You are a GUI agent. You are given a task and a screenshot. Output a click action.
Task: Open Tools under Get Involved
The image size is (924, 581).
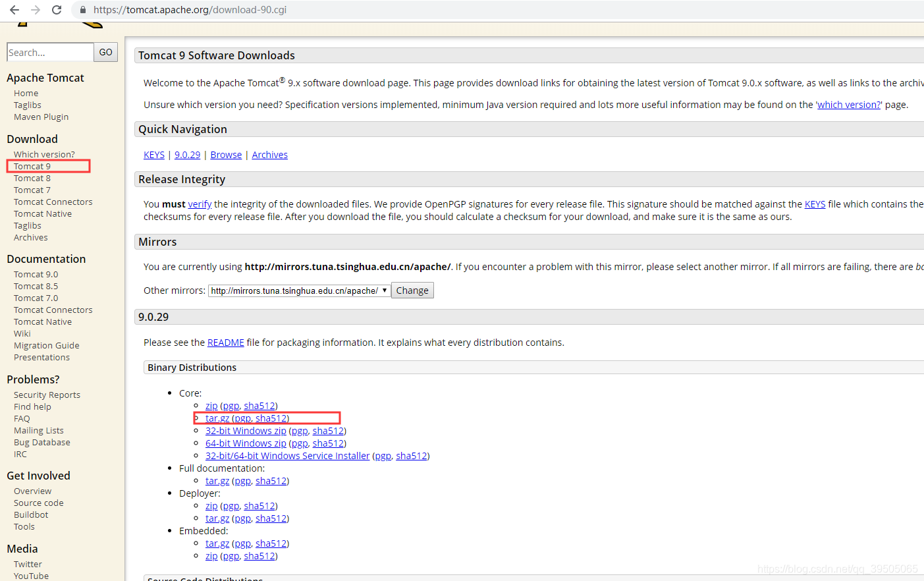(24, 526)
